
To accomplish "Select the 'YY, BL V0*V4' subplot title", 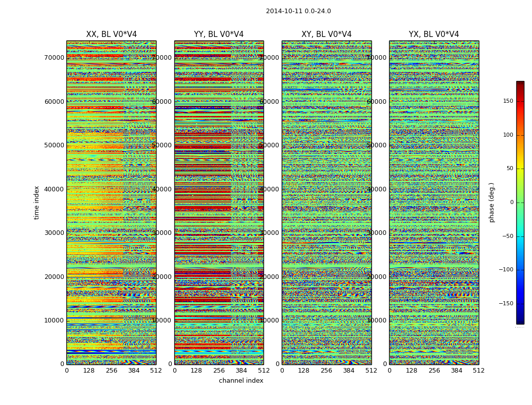I will (x=219, y=34).
